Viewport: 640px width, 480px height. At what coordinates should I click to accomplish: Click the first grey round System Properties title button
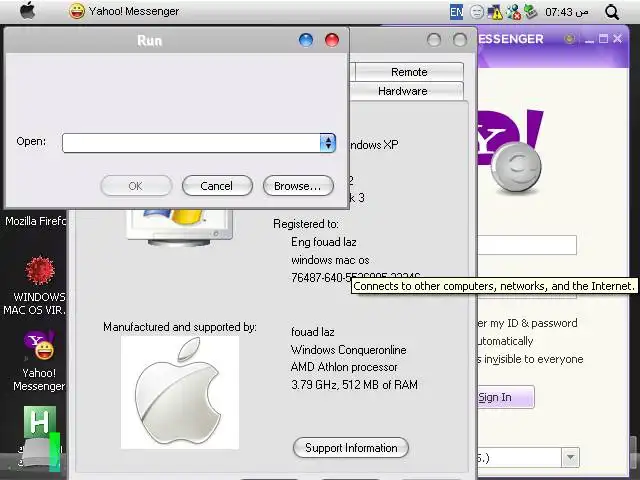433,40
